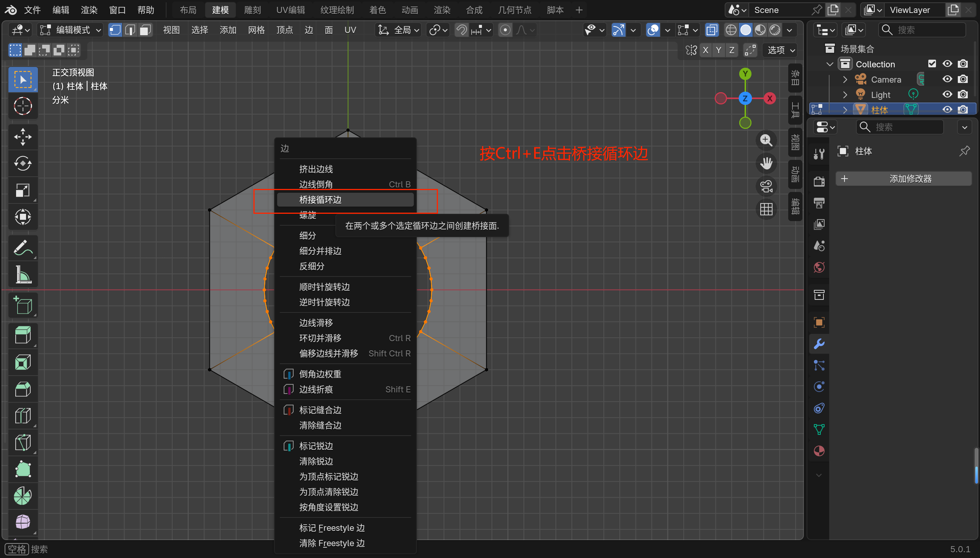Switch to the 雕刻 workspace tab

(x=252, y=10)
